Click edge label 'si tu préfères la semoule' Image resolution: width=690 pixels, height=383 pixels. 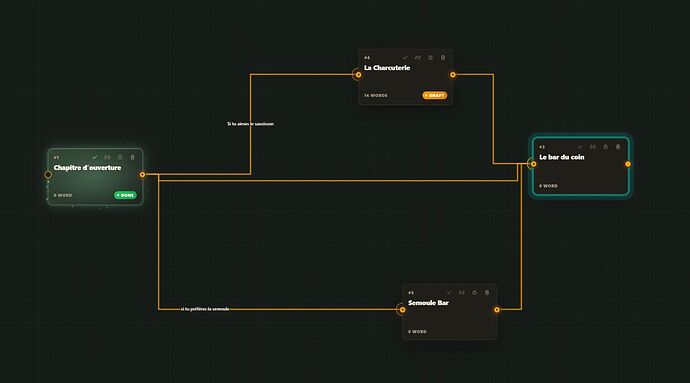[205, 309]
